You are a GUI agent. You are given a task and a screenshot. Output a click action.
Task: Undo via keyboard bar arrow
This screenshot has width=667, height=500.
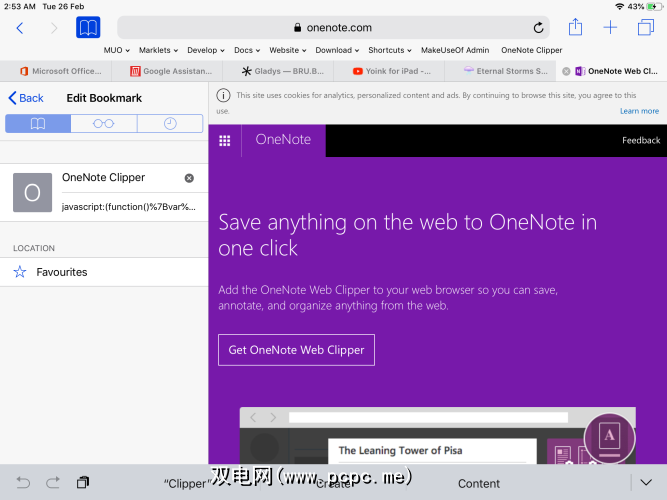click(23, 483)
